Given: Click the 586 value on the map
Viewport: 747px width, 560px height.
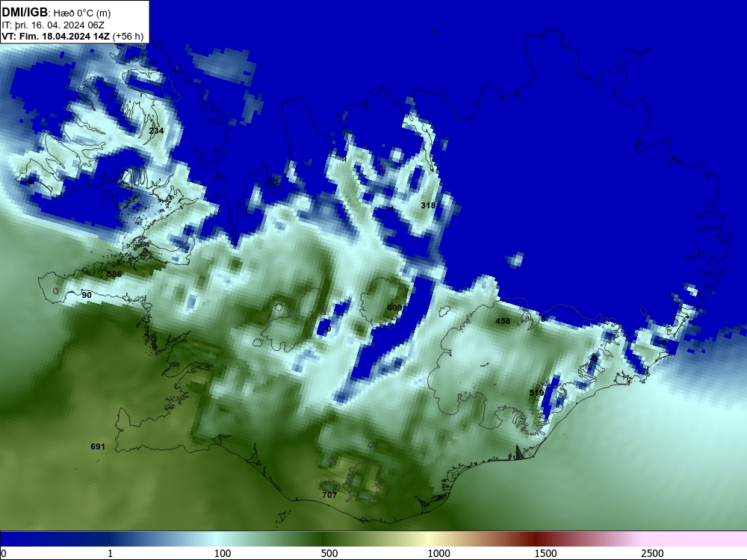Looking at the screenshot, I should pos(114,274).
